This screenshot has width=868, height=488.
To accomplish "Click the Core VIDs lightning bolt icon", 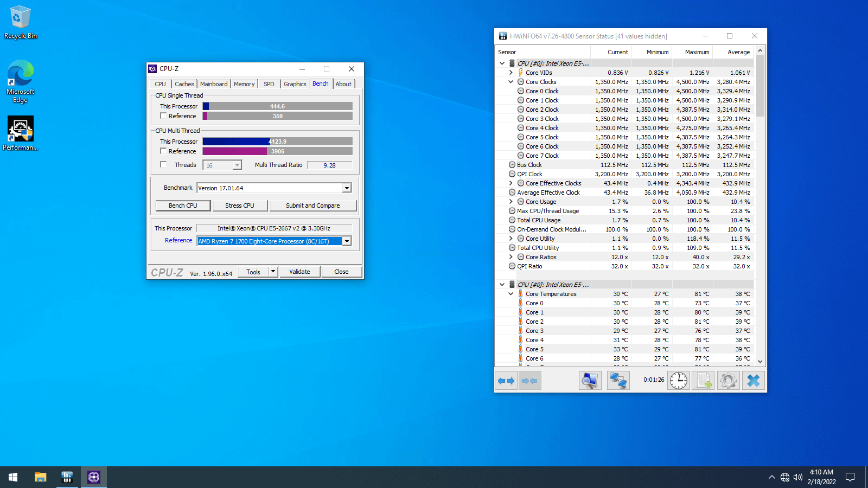I will (520, 73).
